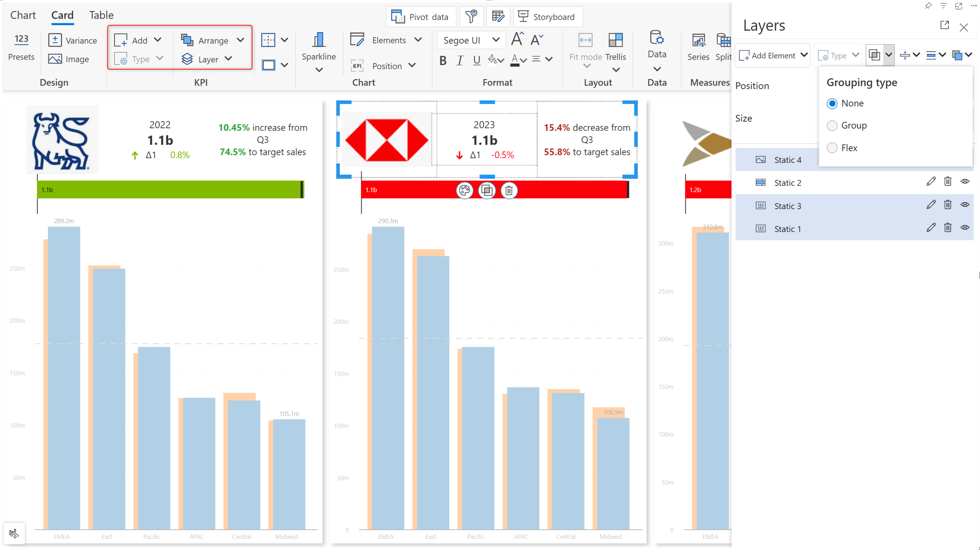Decrease the font size
The height and width of the screenshot is (550, 980).
point(537,39)
